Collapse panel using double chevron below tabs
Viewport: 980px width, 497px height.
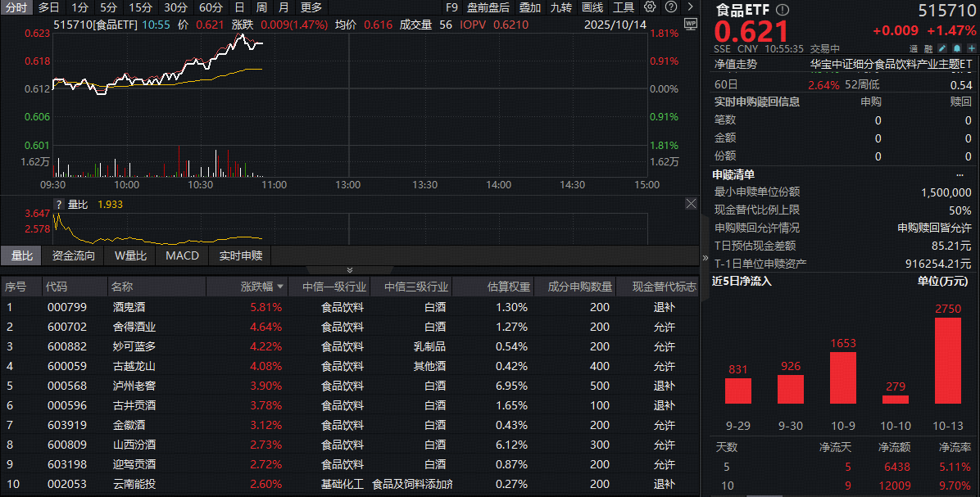click(350, 269)
